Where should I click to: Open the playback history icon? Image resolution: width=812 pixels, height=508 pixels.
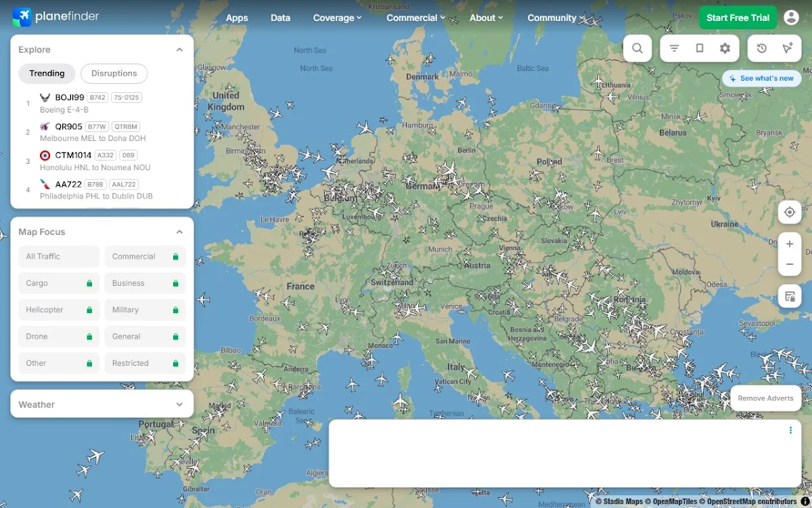(762, 48)
